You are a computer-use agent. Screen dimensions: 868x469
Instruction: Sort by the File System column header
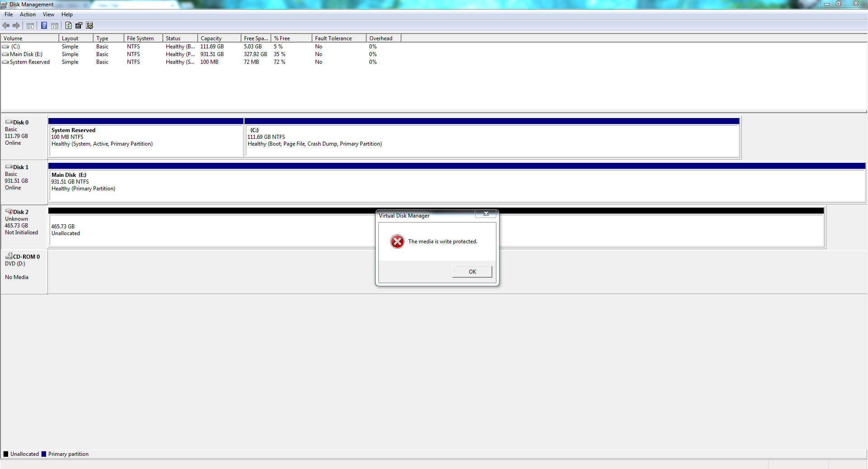[x=143, y=38]
